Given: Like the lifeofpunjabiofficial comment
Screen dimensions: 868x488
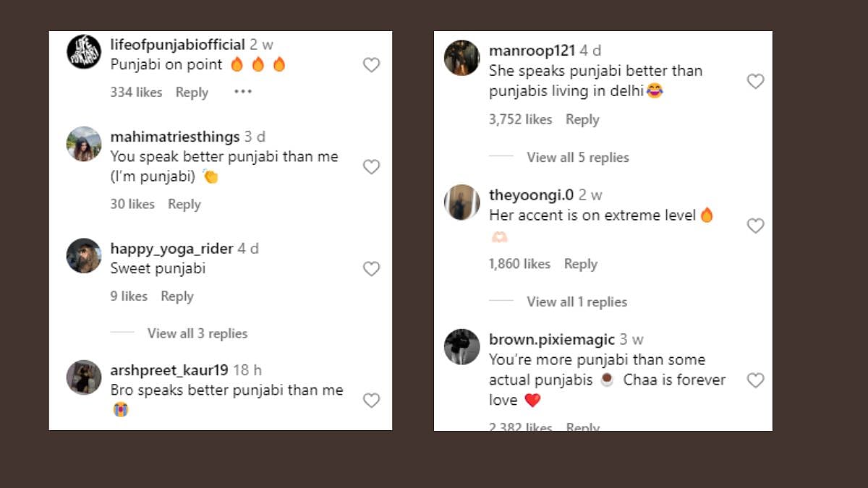Looking at the screenshot, I should [371, 65].
